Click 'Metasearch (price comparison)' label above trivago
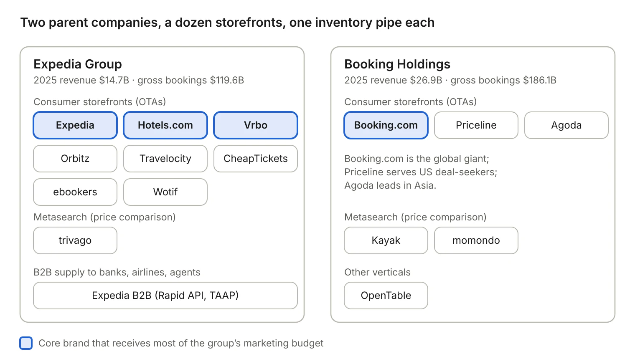 point(104,217)
